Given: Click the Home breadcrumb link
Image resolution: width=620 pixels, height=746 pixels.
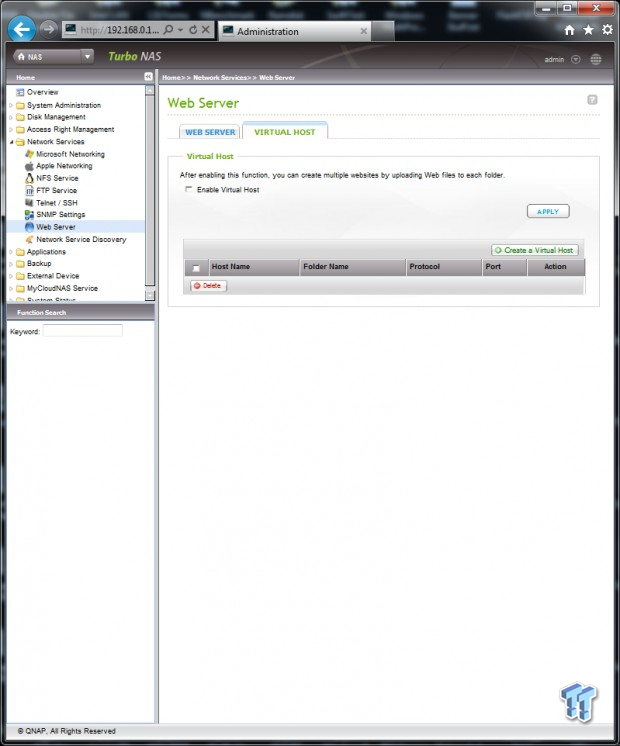Looking at the screenshot, I should (x=170, y=78).
